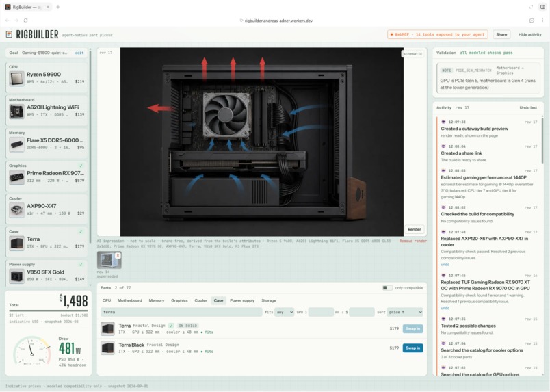This screenshot has height=392, width=550.
Task: Open the fits any dropdown
Action: pos(284,312)
